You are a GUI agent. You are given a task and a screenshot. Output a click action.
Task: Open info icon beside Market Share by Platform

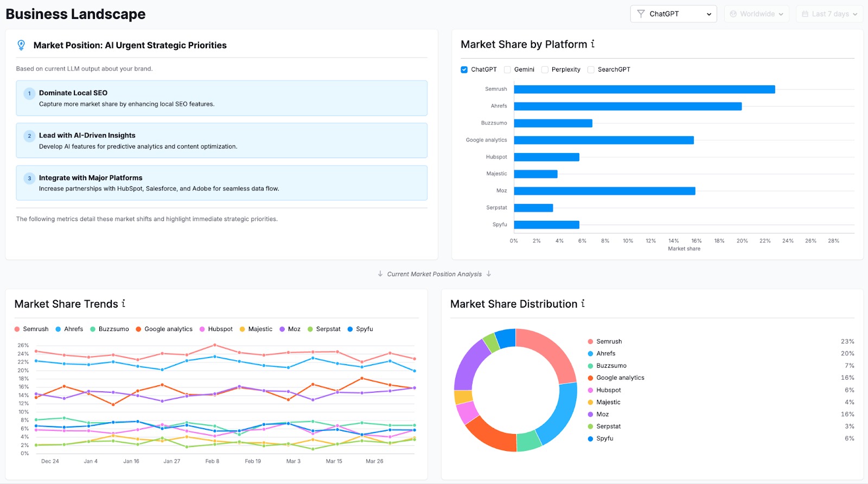pos(593,44)
